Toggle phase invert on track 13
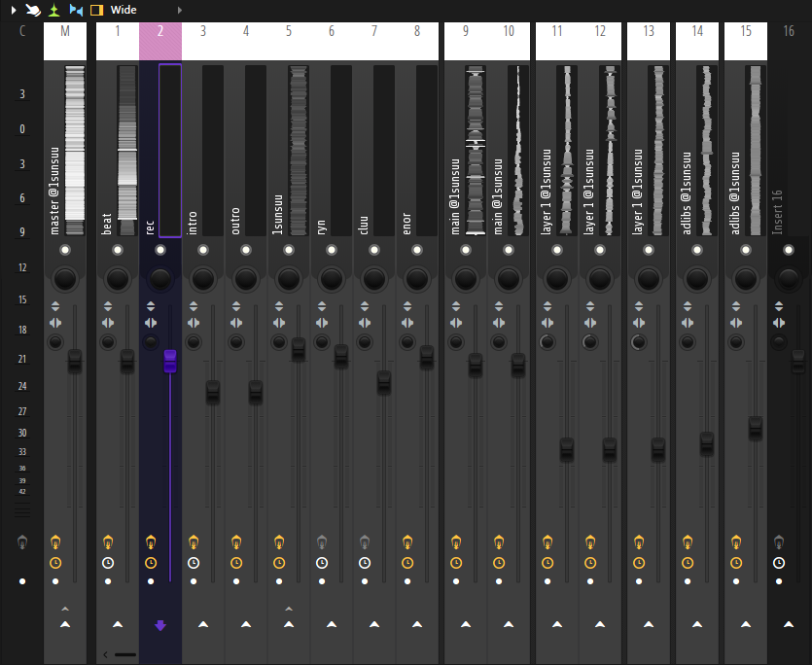The image size is (812, 665). coord(639,306)
